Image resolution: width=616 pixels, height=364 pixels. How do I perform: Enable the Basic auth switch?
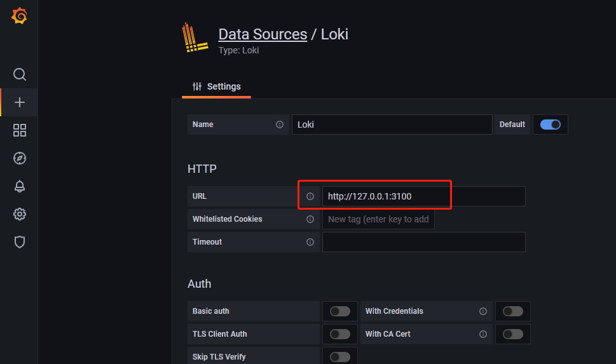point(340,311)
